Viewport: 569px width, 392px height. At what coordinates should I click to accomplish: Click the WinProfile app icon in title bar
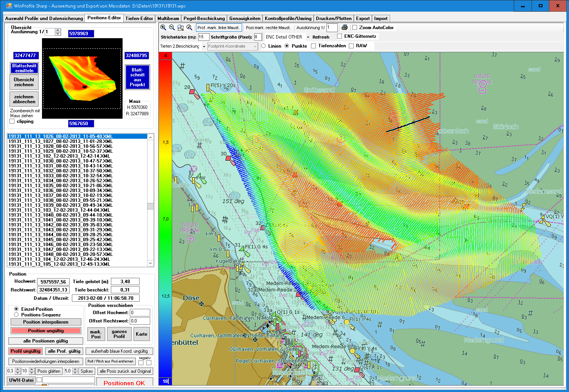(9, 6)
